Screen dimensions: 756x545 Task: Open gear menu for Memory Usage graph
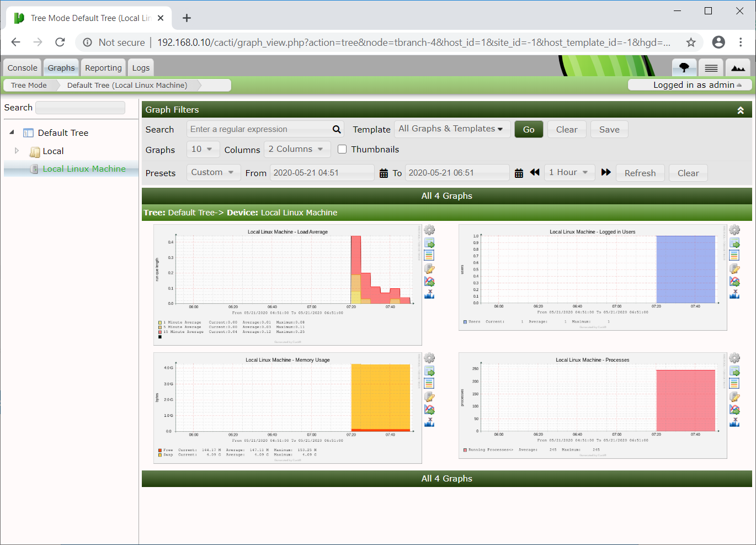pyautogui.click(x=429, y=358)
